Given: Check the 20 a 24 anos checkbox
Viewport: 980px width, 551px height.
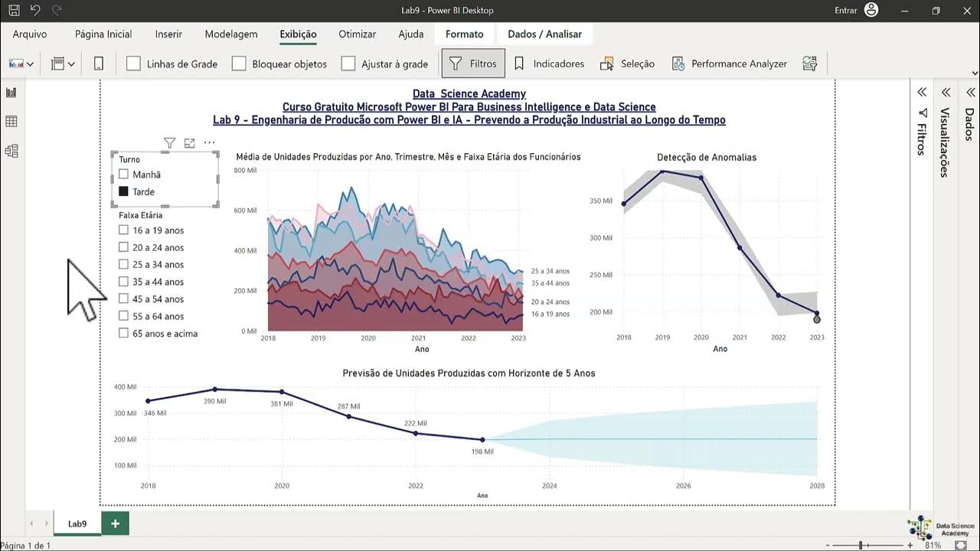Looking at the screenshot, I should [123, 247].
